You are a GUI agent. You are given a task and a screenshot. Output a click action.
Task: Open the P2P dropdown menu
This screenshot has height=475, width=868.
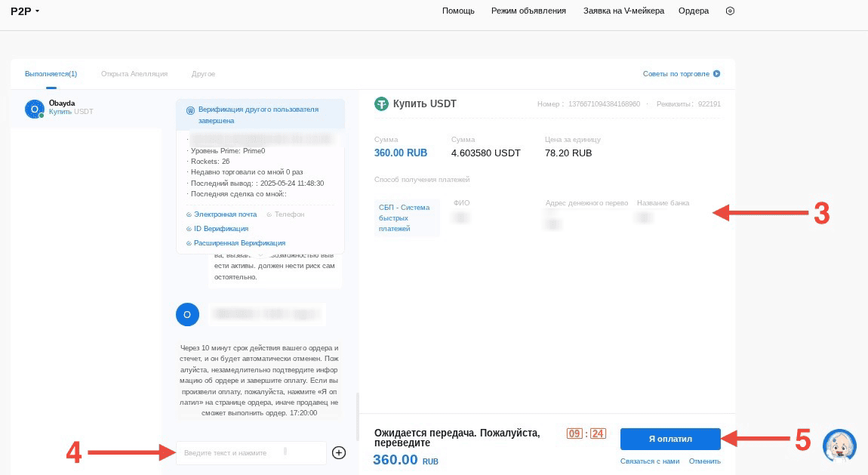(x=25, y=11)
